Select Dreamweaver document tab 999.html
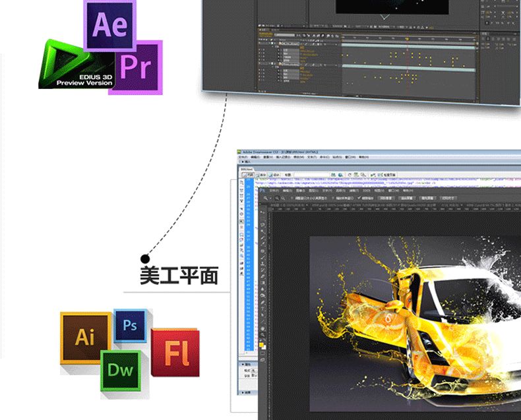Image resolution: width=521 pixels, height=420 pixels. (x=247, y=169)
